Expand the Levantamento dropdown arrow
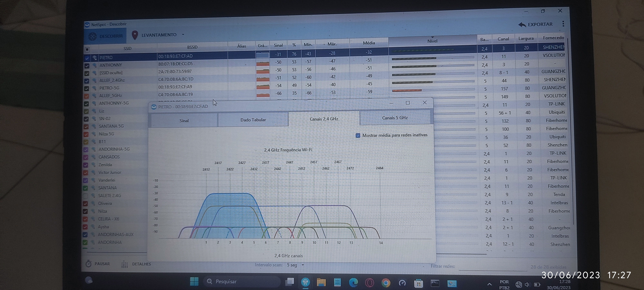Image resolution: width=644 pixels, height=290 pixels. (x=183, y=34)
